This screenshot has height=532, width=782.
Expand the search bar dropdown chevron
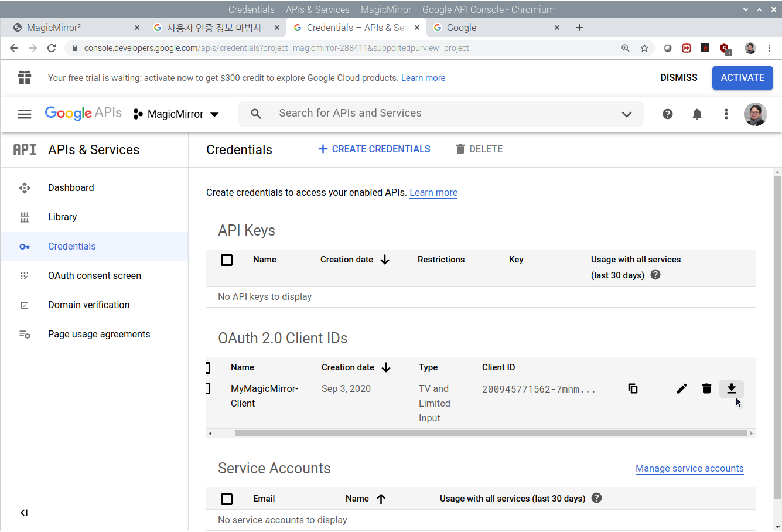click(627, 114)
